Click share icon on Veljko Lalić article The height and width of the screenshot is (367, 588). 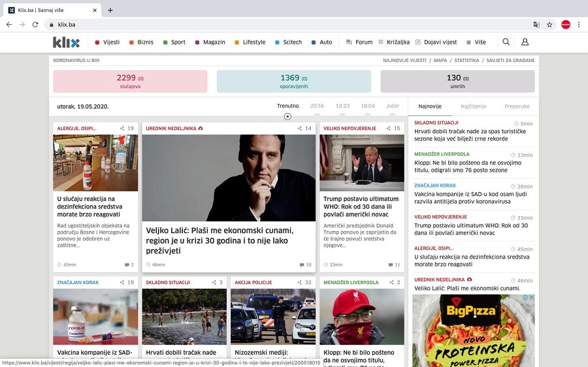coord(300,129)
